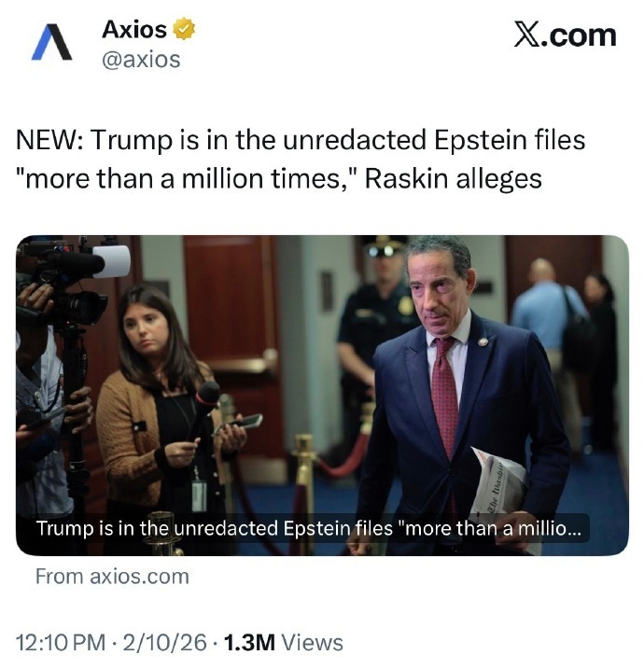Open the "From axios.com" source link

coord(112,576)
